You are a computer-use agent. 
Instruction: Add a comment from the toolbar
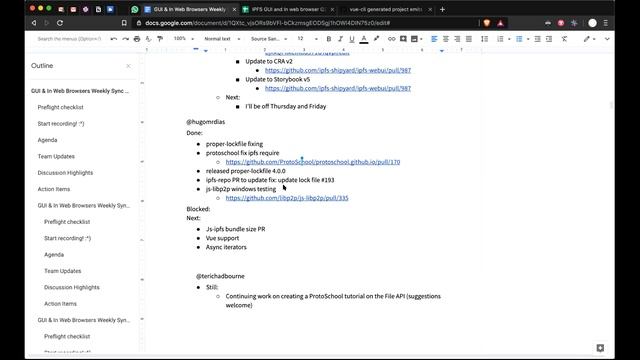pyautogui.click(x=403, y=39)
